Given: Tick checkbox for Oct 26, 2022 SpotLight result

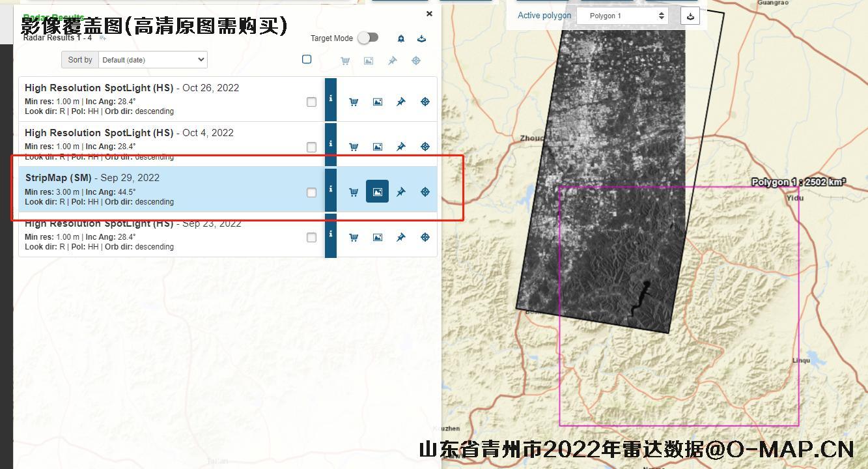Looking at the screenshot, I should pos(311,102).
